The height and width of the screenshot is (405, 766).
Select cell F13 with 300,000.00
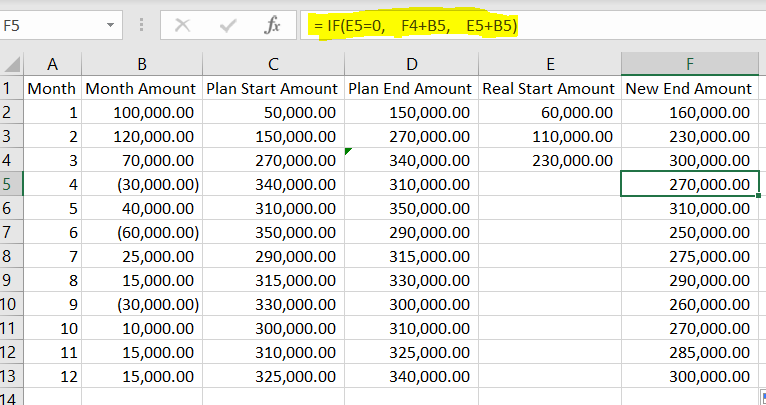click(x=690, y=376)
